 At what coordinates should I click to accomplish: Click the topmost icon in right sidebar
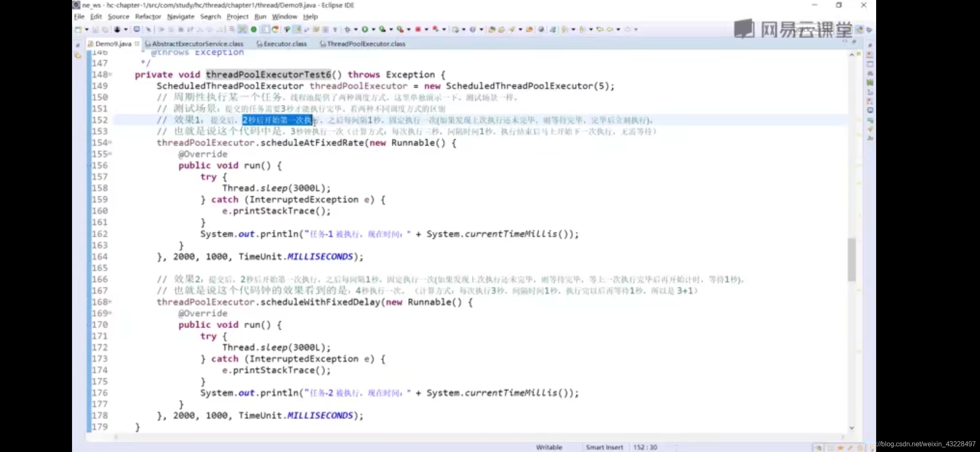coord(870,45)
